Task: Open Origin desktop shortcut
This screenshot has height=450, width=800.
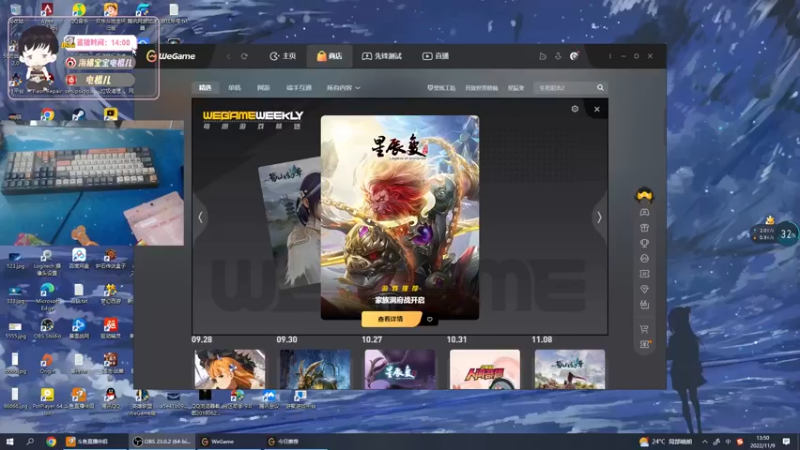Action: 47,363
